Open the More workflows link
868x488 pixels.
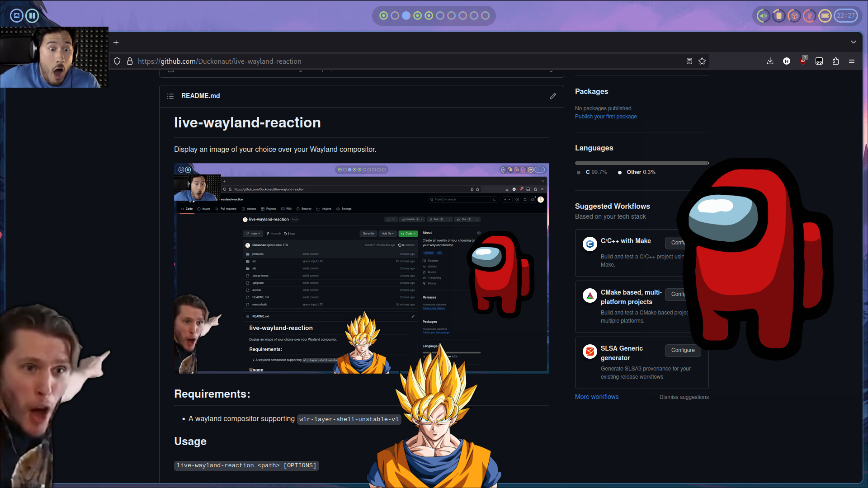click(596, 397)
